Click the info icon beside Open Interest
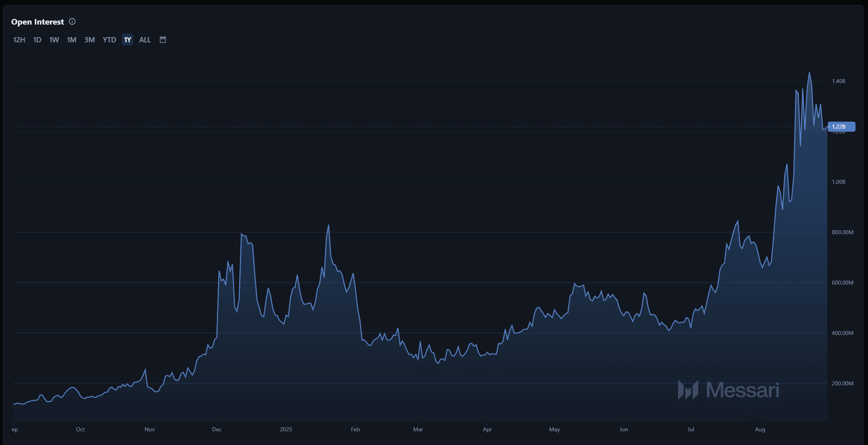Image resolution: width=868 pixels, height=445 pixels. 72,22
